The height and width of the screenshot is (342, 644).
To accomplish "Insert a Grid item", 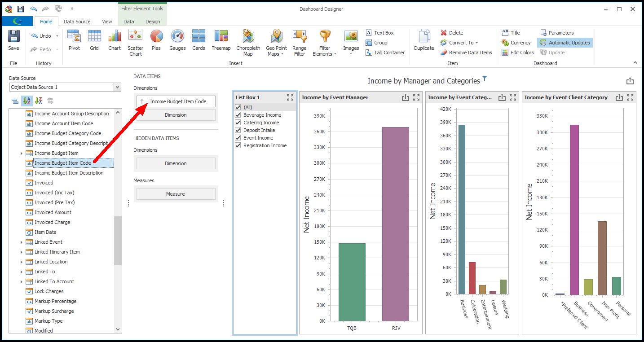I will click(94, 40).
